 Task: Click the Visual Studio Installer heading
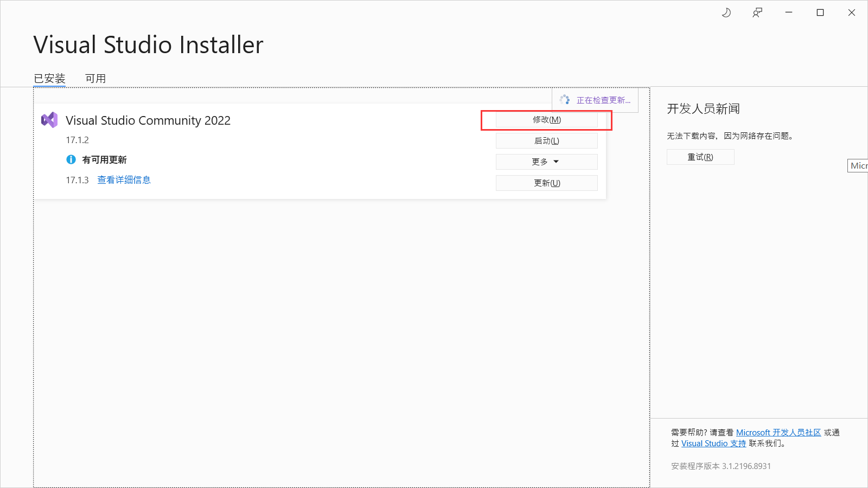[148, 45]
